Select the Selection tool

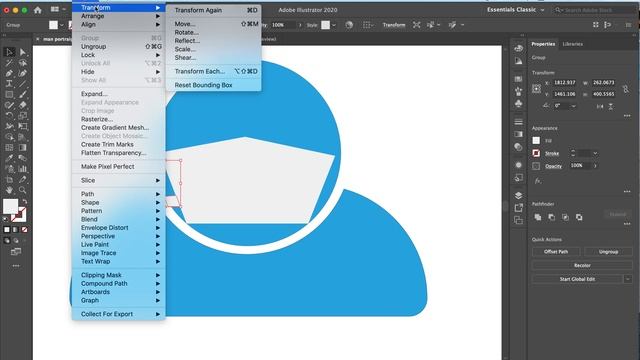(x=9, y=52)
